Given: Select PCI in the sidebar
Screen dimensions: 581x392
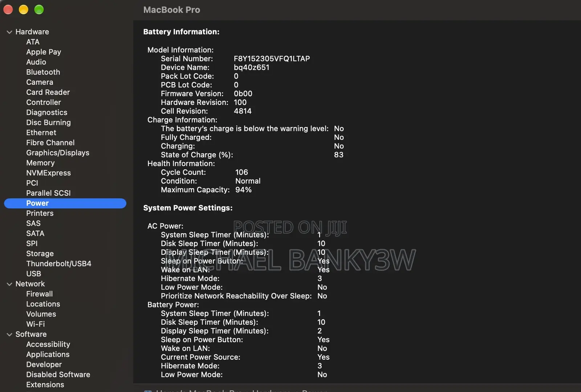Looking at the screenshot, I should tap(32, 183).
